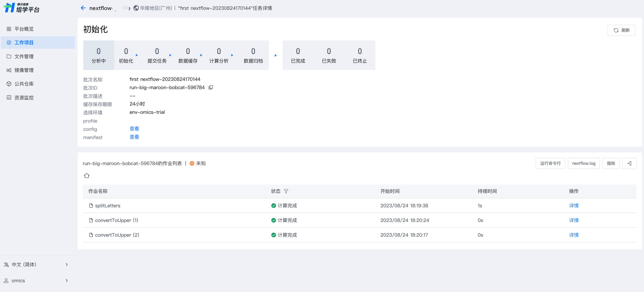Expand the omics user account menu

click(x=36, y=280)
